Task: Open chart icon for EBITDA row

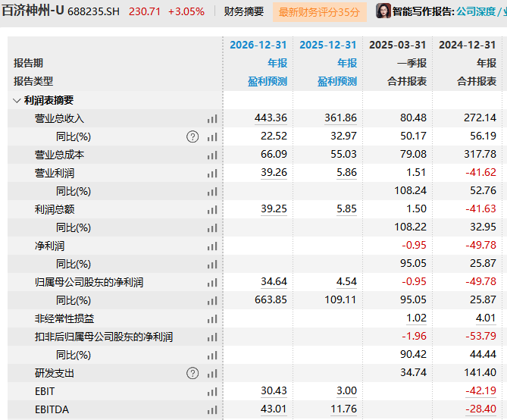Action: 212,410
